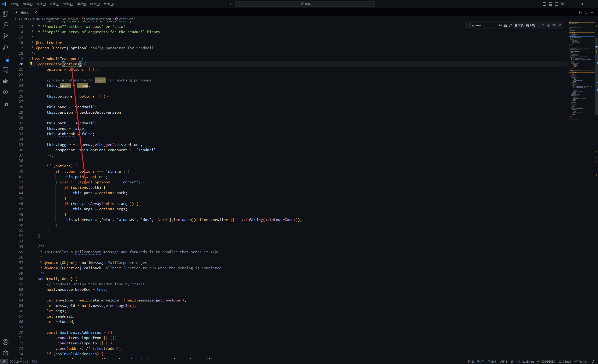The width and height of the screenshot is (598, 364).
Task: Open the 帮助(H) menu
Action: coord(108,4)
